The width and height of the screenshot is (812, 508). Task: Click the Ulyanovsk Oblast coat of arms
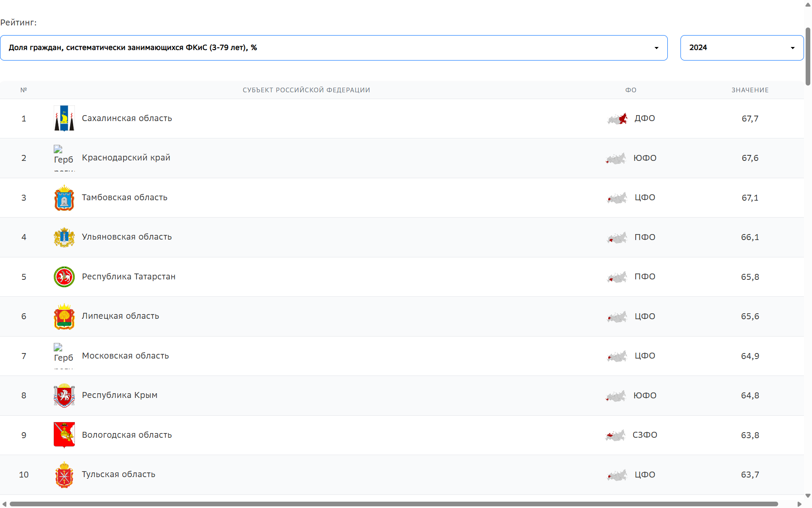click(x=64, y=237)
